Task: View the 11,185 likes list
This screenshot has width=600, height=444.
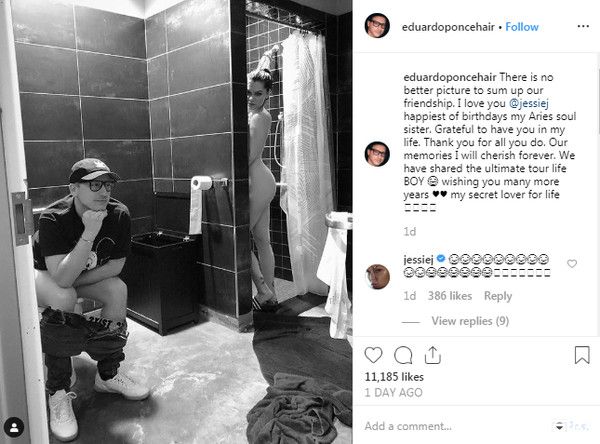Action: [394, 377]
